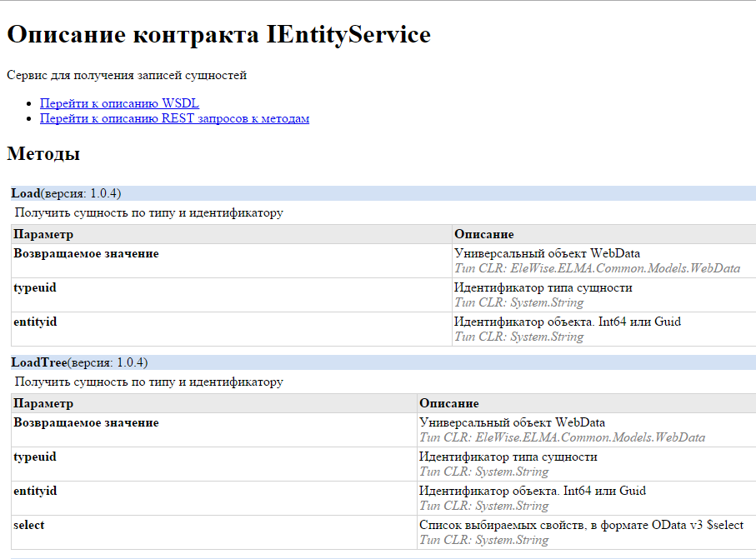The width and height of the screenshot is (756, 559).
Task: Open the WSDL description link
Action: pos(119,104)
